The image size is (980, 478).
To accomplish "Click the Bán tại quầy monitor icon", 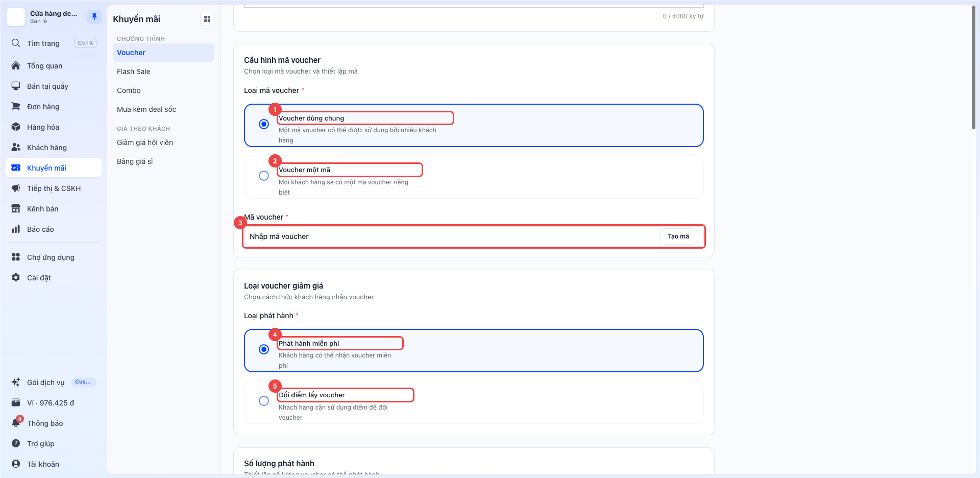I will tap(16, 86).
